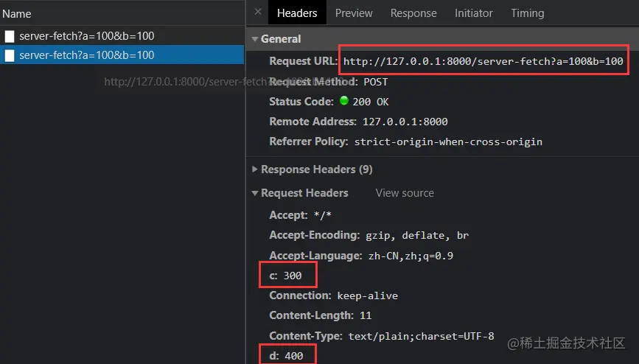Screen dimensions: 639x364
Task: Expand the Response Headers (9) section
Action: [x=255, y=169]
